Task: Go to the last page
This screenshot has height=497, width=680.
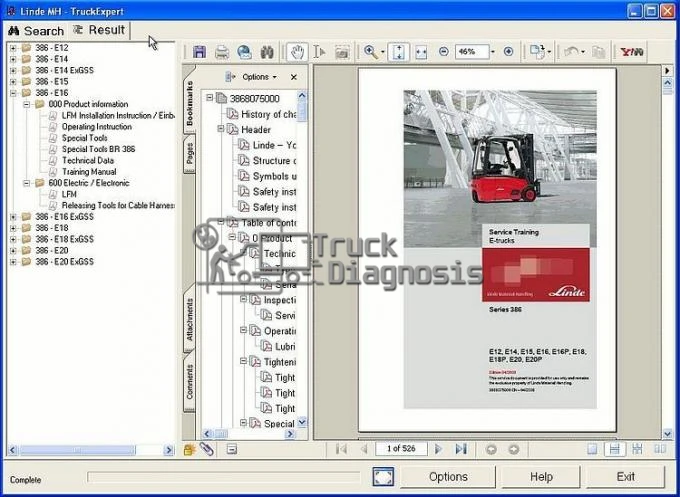Action: click(x=461, y=449)
